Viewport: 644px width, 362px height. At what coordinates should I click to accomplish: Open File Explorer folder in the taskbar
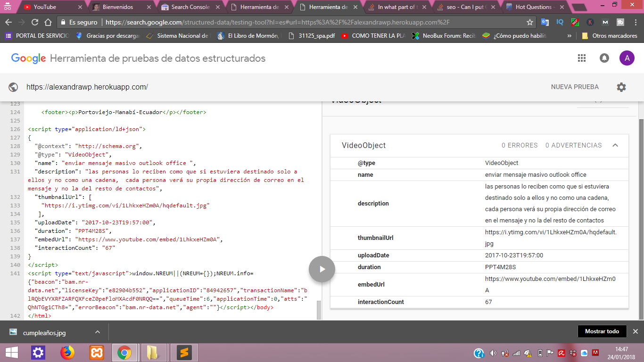point(153,353)
